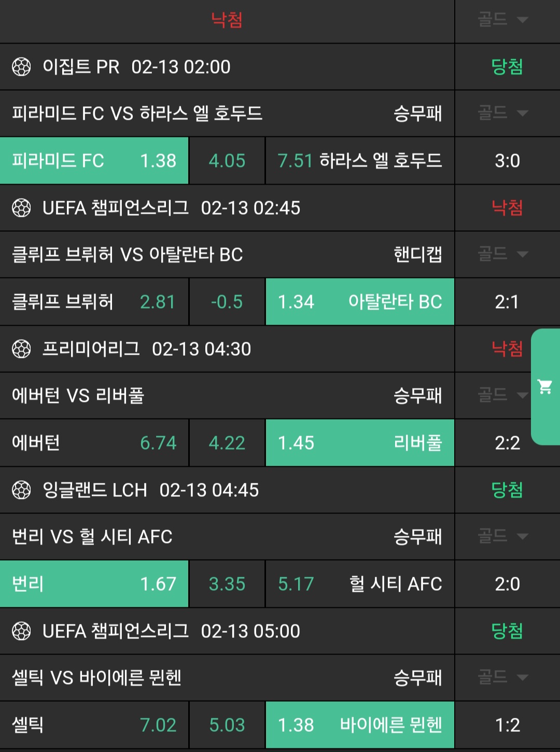
Task: Expand 골드 dropdown in top header row
Action: 502,20
